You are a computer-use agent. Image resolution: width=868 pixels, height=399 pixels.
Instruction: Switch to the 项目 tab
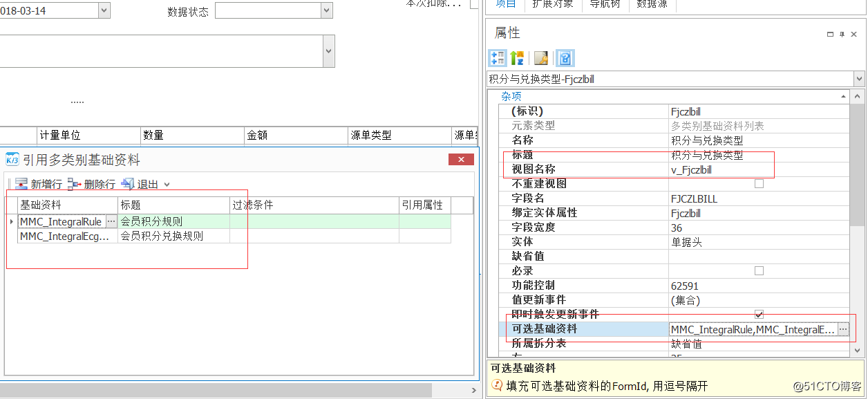(505, 4)
